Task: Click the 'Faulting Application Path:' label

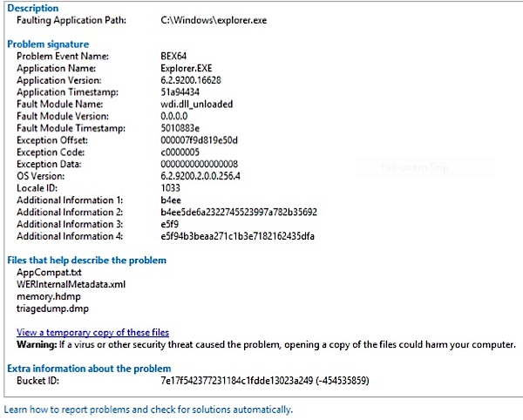Action: pyautogui.click(x=71, y=20)
